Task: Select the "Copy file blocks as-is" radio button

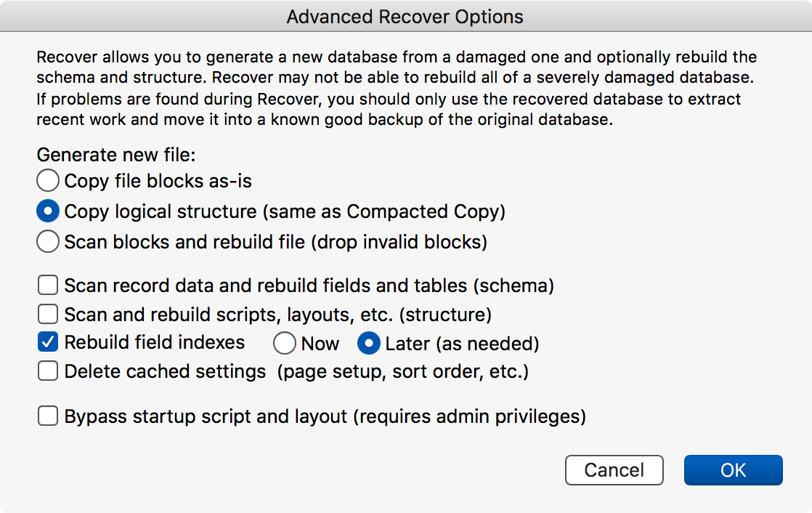Action: (x=48, y=180)
